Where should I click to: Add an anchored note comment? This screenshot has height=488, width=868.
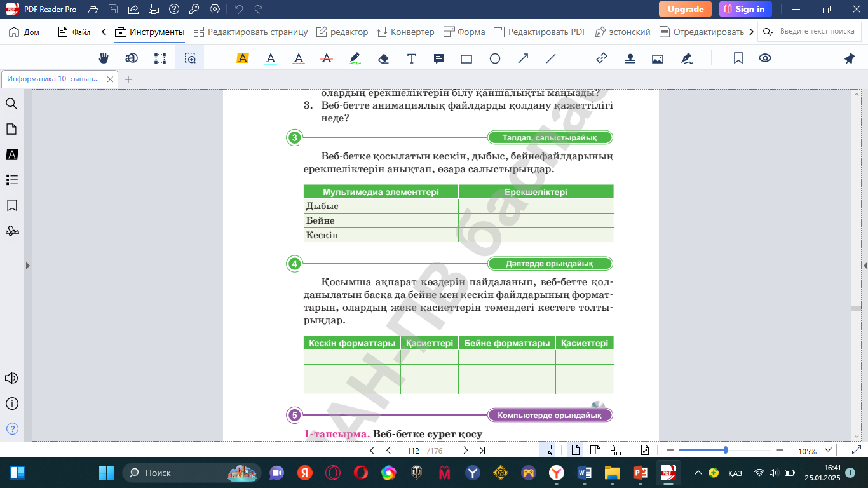point(438,58)
